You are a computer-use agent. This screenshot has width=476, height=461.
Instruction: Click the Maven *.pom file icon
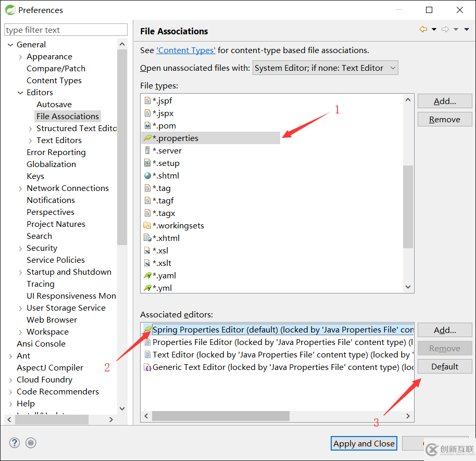pos(147,125)
